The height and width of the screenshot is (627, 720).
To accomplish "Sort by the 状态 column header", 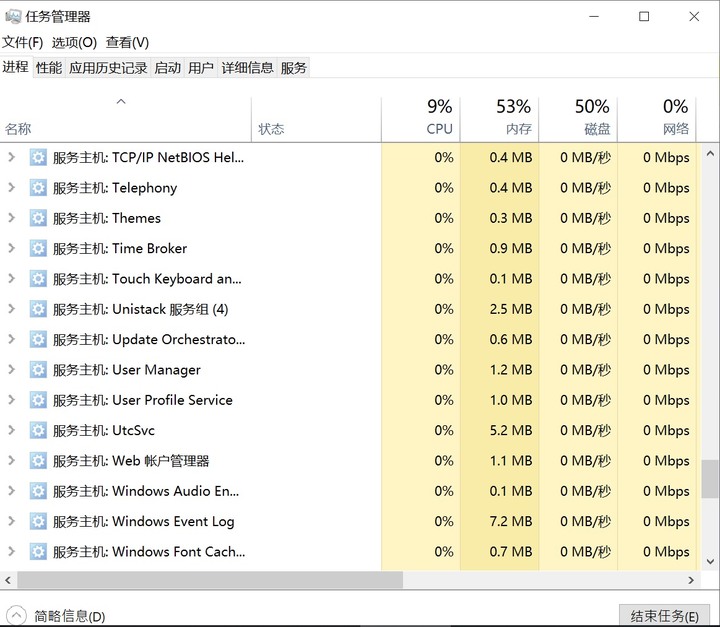I will [x=316, y=119].
